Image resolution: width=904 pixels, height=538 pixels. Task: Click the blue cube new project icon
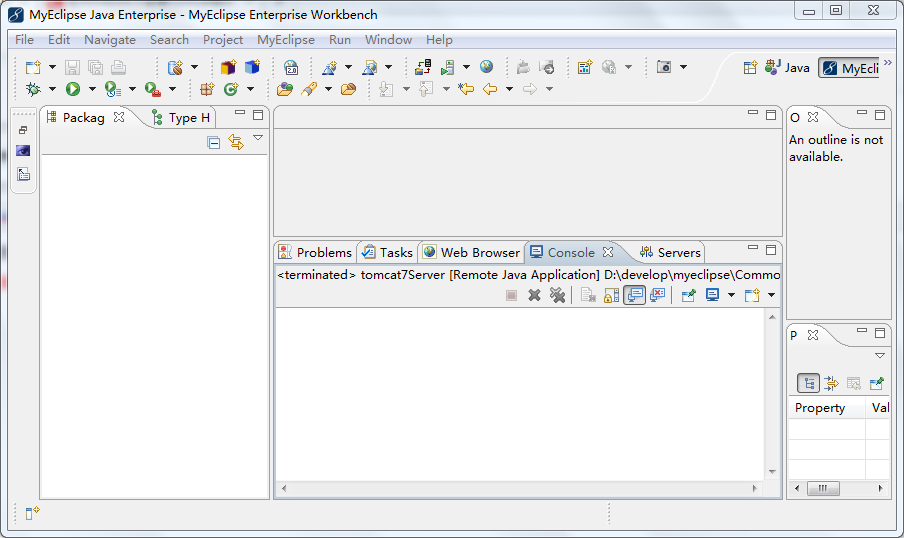[x=252, y=67]
